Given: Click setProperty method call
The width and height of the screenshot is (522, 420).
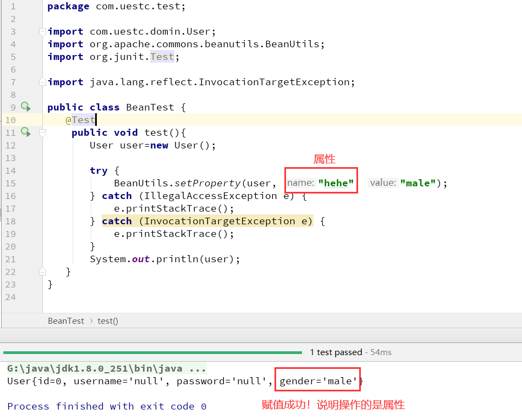Looking at the screenshot, I should pos(207,183).
